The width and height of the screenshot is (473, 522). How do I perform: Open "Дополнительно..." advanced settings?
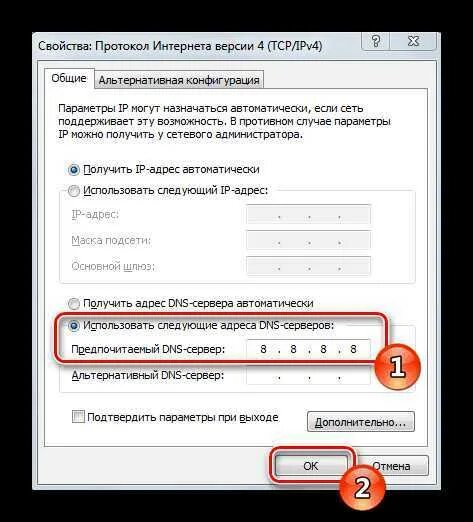(361, 422)
